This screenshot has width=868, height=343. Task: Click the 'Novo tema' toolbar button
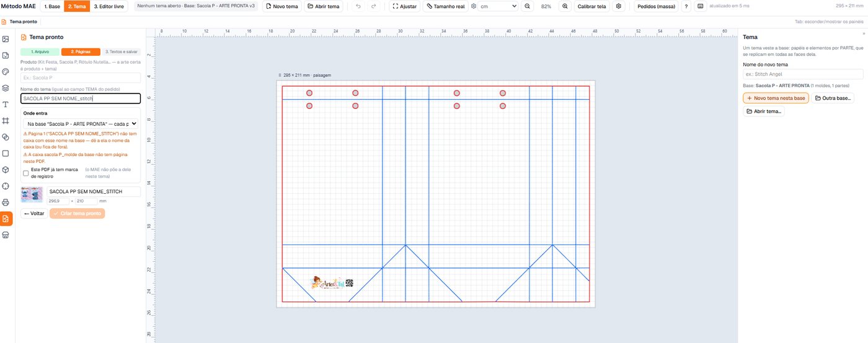coord(282,6)
